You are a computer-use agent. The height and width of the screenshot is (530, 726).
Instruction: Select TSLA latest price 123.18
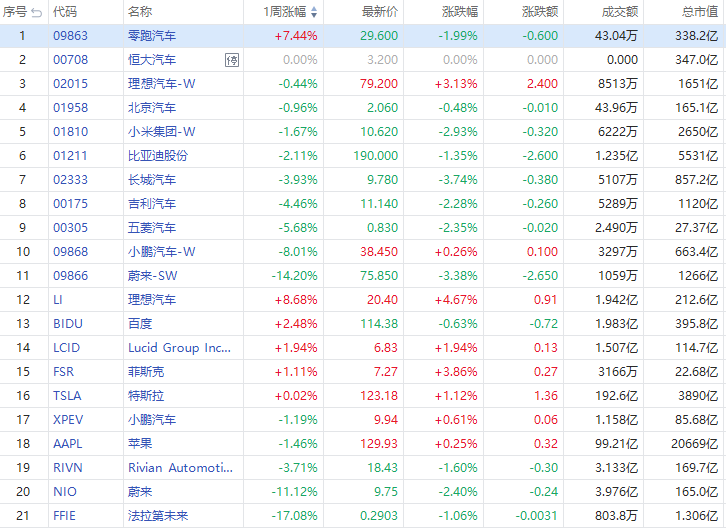point(379,396)
